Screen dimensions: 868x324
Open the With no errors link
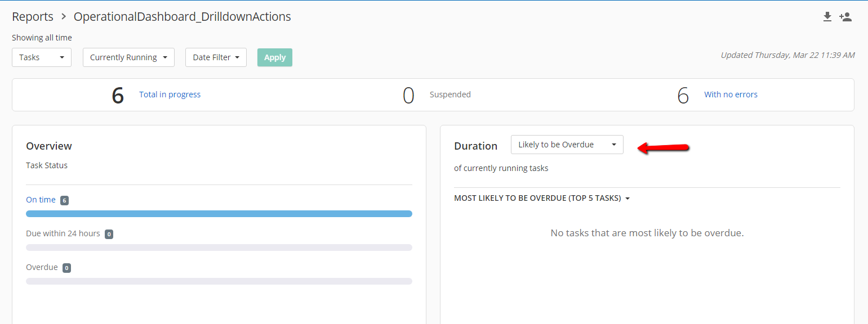point(731,94)
